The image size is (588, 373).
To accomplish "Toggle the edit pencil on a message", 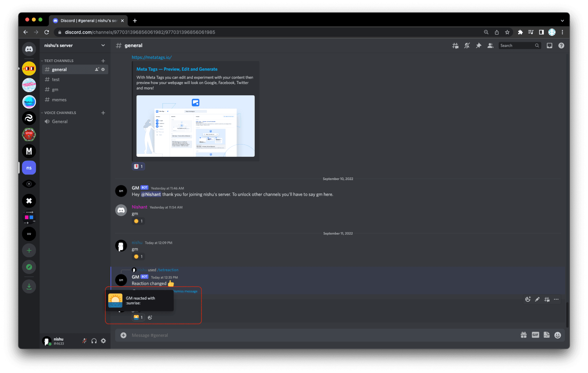I will point(537,299).
